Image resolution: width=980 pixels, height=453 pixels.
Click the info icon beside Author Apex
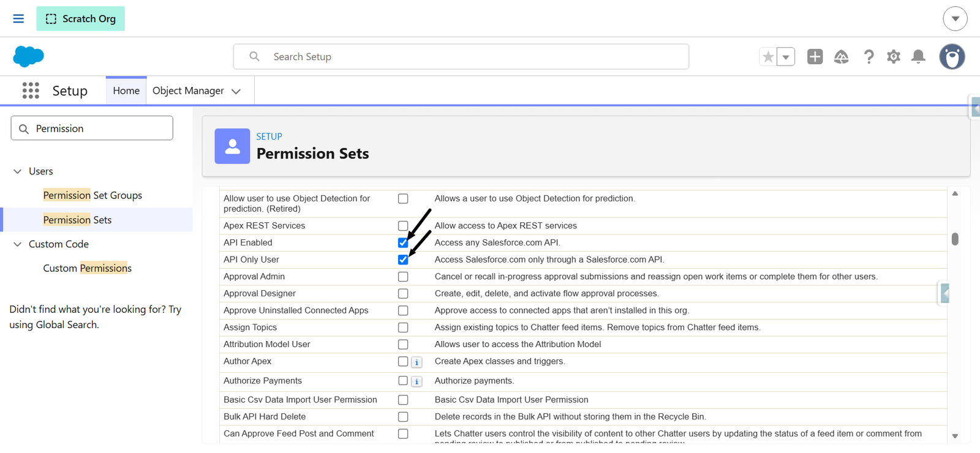[417, 362]
